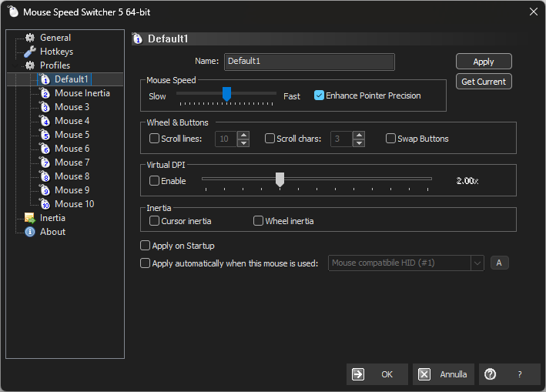546x392 pixels.
Task: Confirm with the OK button
Action: [377, 374]
